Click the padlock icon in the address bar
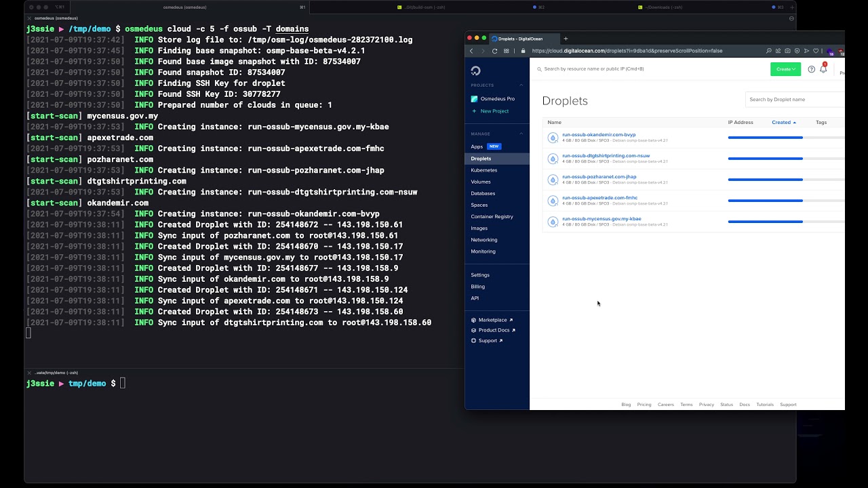Viewport: 868px width, 488px height. pos(524,51)
